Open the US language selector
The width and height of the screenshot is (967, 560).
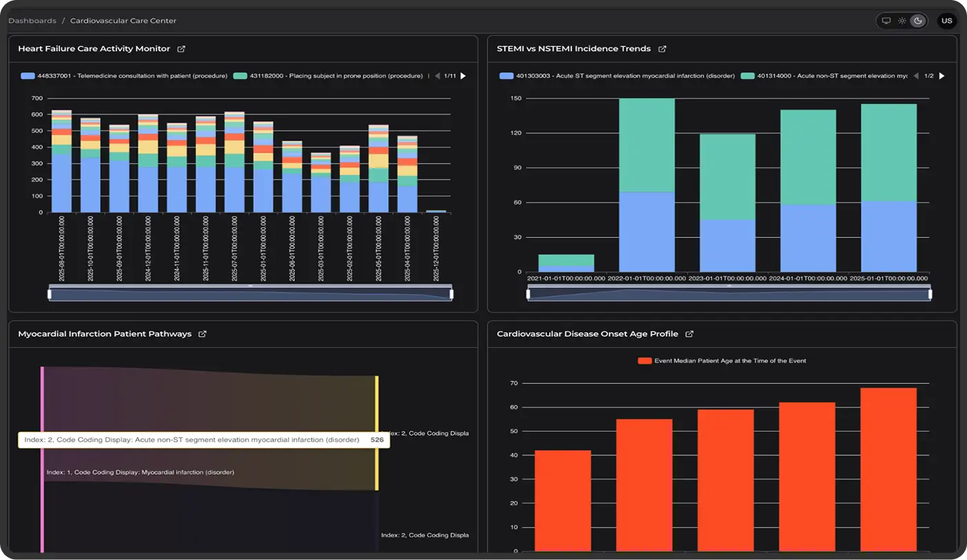click(946, 20)
